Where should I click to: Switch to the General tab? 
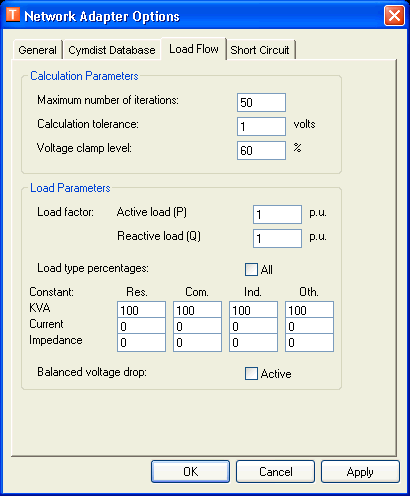tap(38, 50)
